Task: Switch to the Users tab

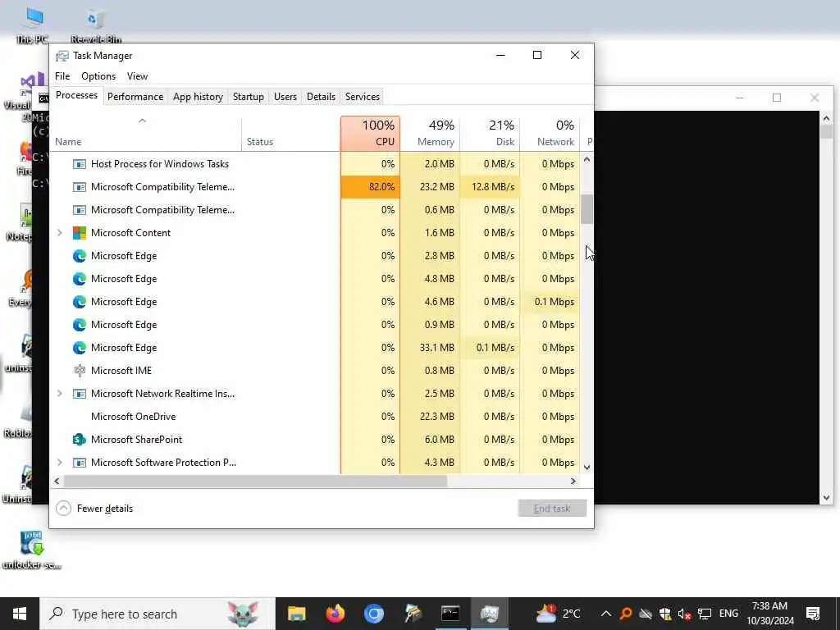Action: 285,97
